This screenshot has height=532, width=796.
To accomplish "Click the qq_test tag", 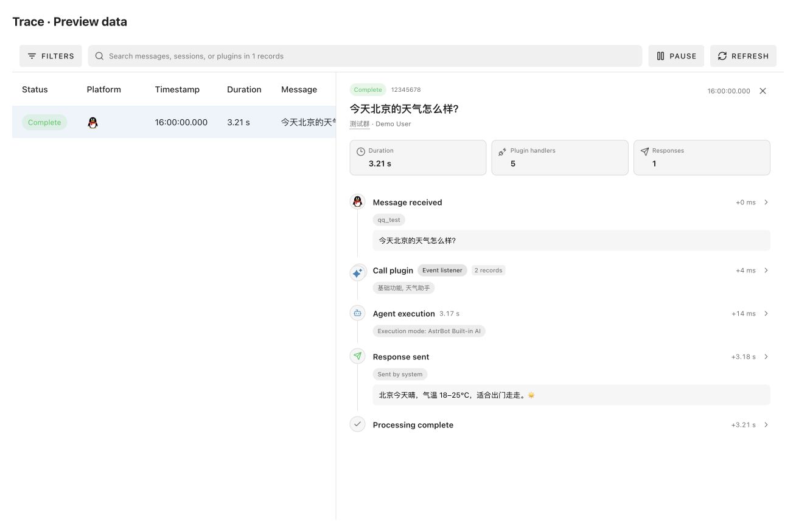I will (389, 220).
